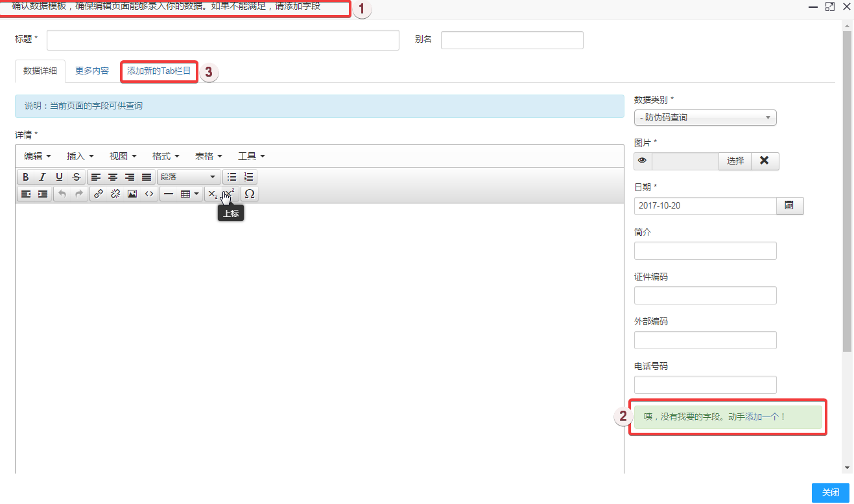The image size is (854, 504).
Task: Open the 数据类别 防伪码查询 dropdown
Action: point(706,118)
